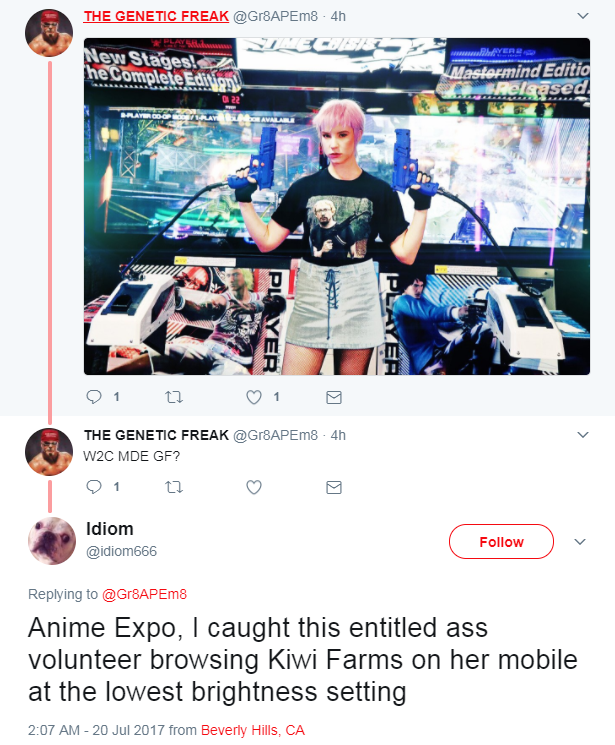Open Idiom's dog avatar picture
Screen dimensions: 615x745
pos(52,541)
